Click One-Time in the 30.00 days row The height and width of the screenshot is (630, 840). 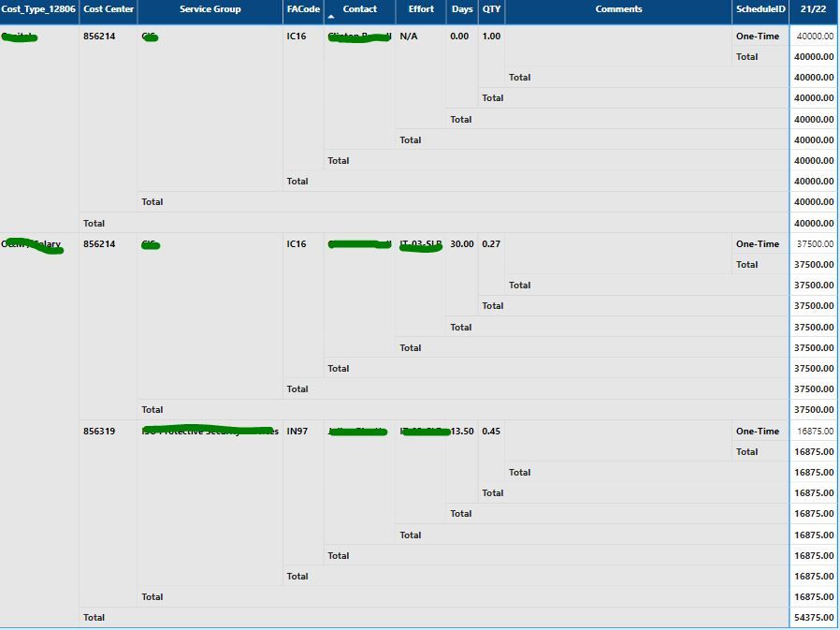[758, 244]
